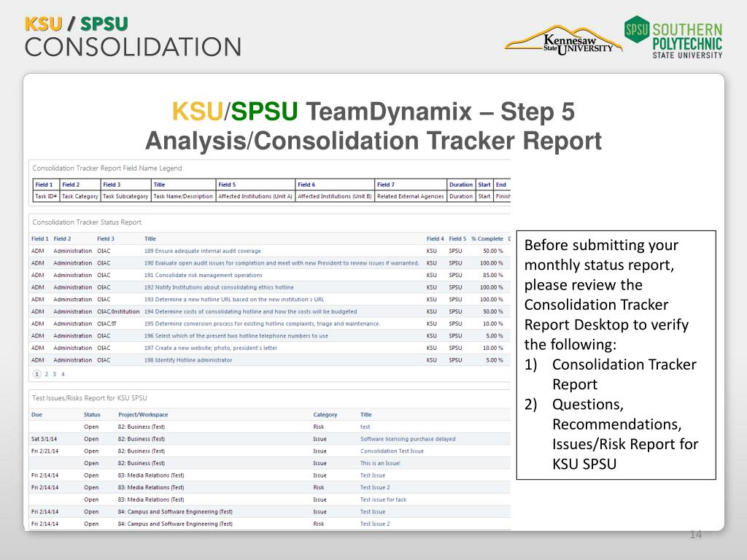The image size is (747, 560).
Task: Click the 85.00 % complete value
Action: [x=492, y=275]
